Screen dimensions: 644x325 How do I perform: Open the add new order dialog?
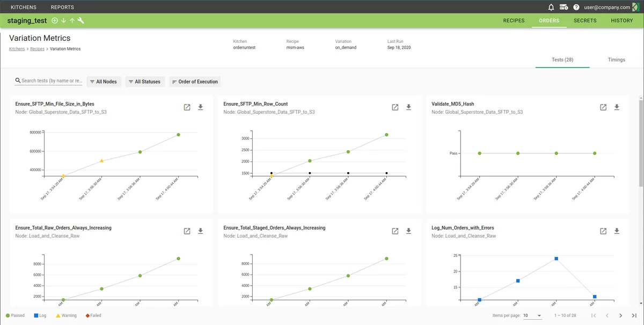(55, 20)
